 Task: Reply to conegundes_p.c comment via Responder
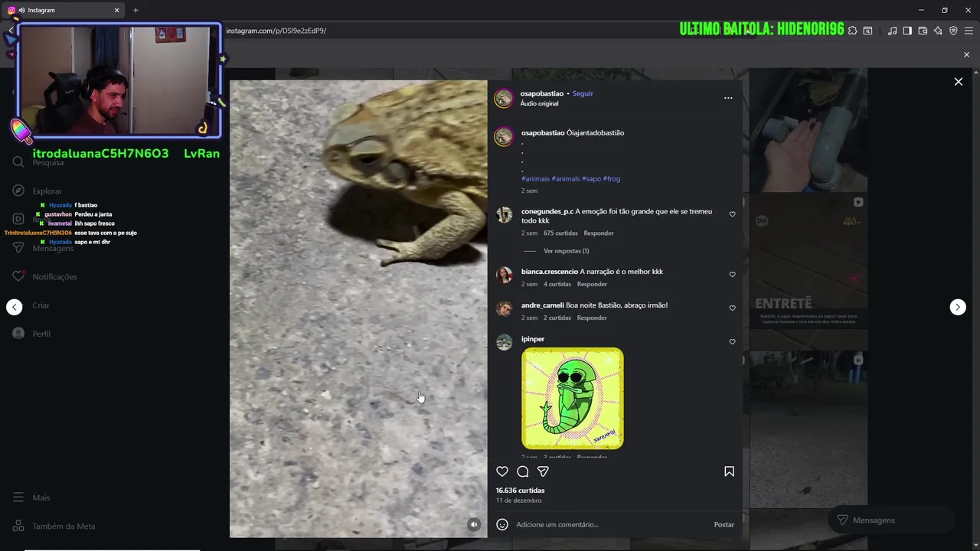coord(599,233)
